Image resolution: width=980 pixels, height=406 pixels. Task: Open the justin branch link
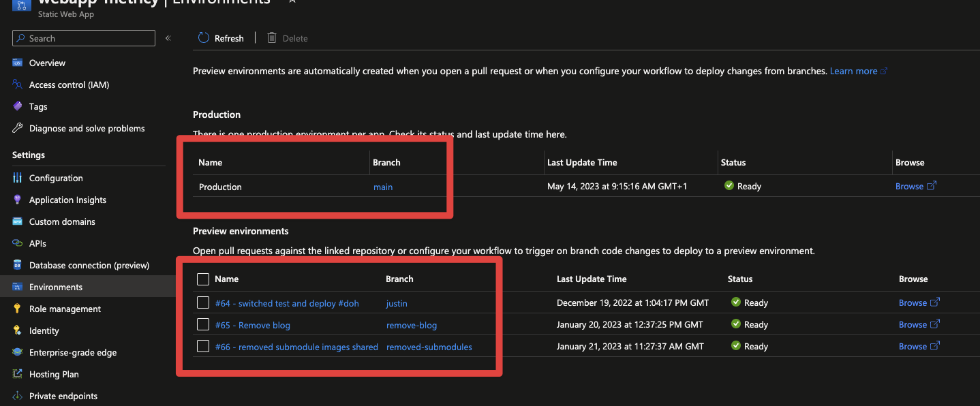pos(397,303)
